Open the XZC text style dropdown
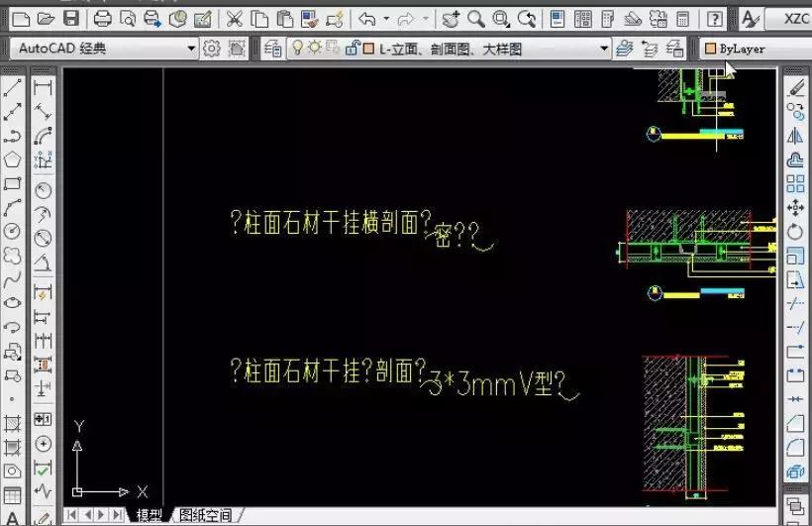This screenshot has width=812, height=526. pos(789,20)
